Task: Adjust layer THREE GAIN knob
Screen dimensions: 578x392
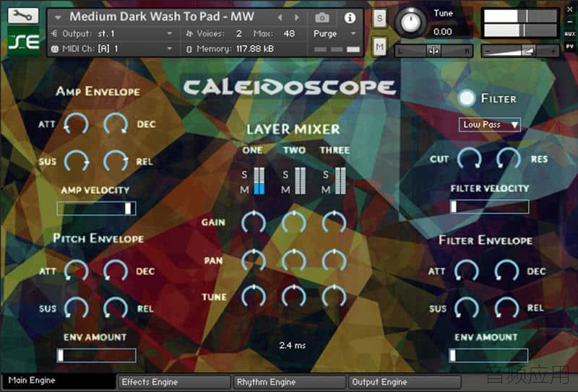Action: pos(334,222)
